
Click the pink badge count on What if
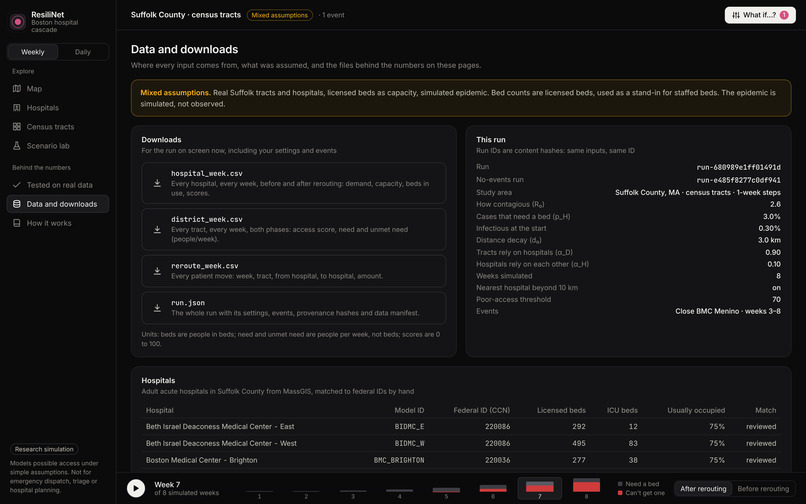coord(784,15)
